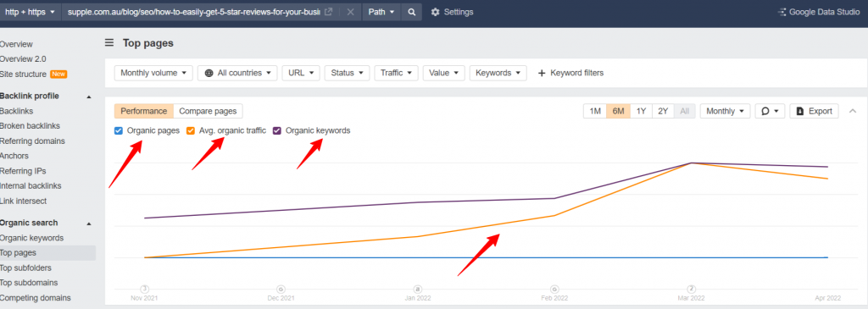Open the annotations comment dropdown
The height and width of the screenshot is (309, 868).
[770, 111]
